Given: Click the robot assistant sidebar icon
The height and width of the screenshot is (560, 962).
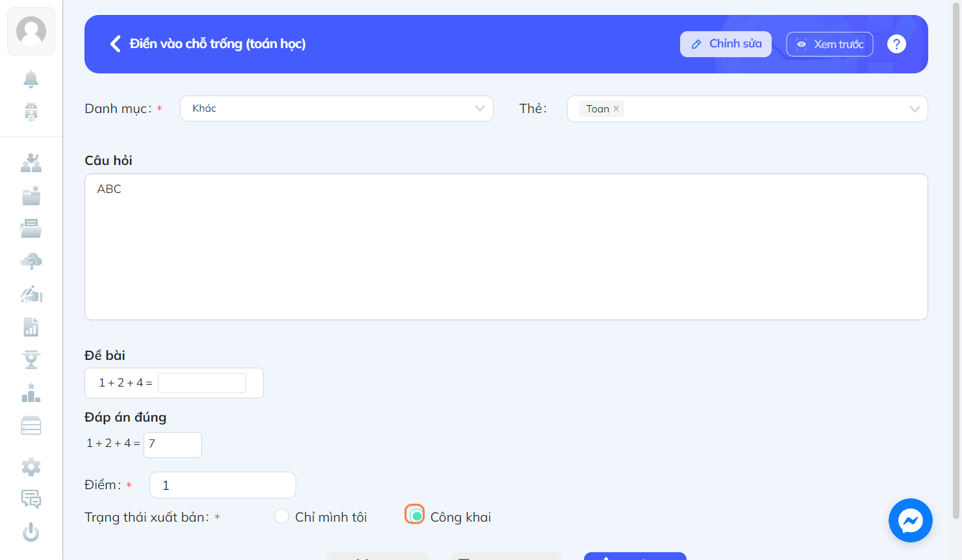Looking at the screenshot, I should point(31,112).
